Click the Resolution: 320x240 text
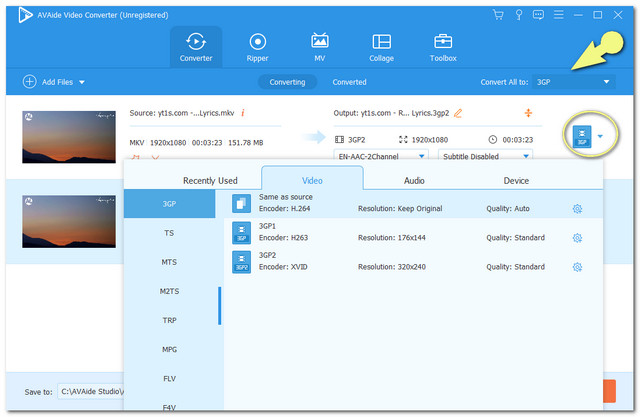 click(x=392, y=267)
